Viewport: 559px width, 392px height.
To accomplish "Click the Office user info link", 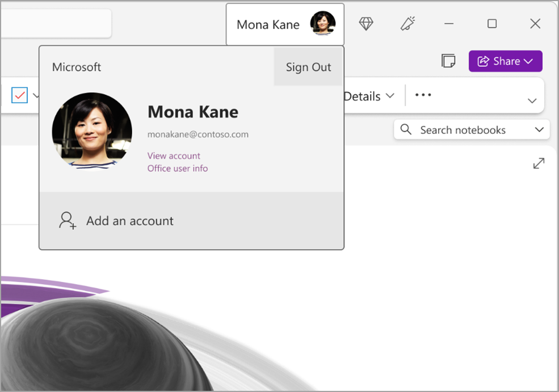I will (x=178, y=168).
